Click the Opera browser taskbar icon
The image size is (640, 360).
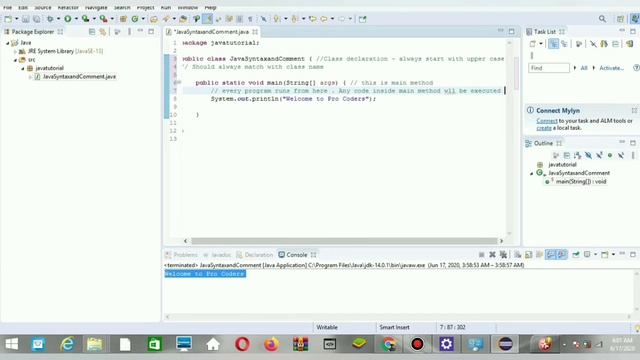point(242,344)
